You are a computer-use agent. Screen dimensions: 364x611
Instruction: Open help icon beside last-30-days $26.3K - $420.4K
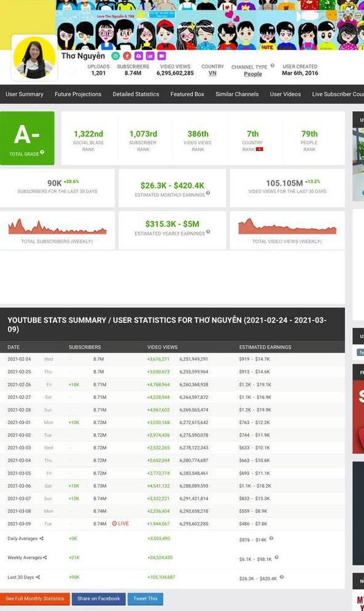coord(281,577)
